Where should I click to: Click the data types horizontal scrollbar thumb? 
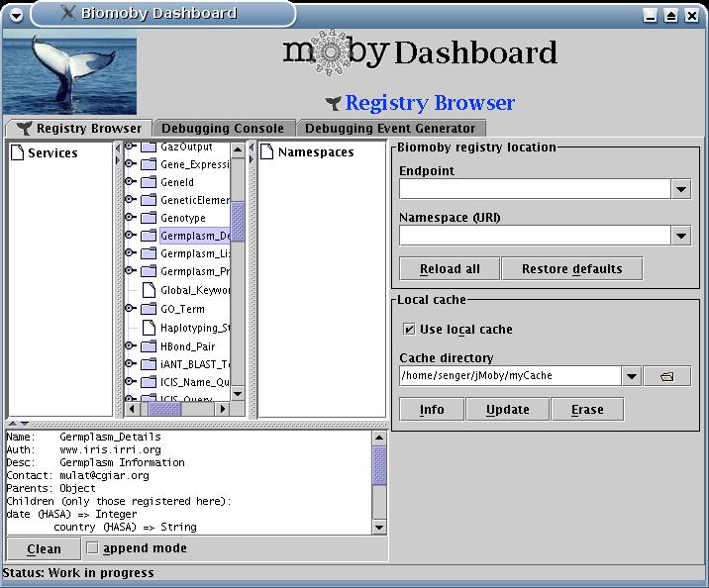[x=164, y=408]
